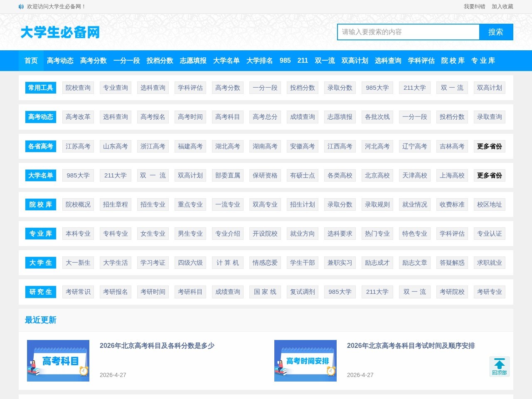Screen dimensions: 532x399
Task: Open 专业库 in the blue navigation bar
Action: tap(483, 61)
